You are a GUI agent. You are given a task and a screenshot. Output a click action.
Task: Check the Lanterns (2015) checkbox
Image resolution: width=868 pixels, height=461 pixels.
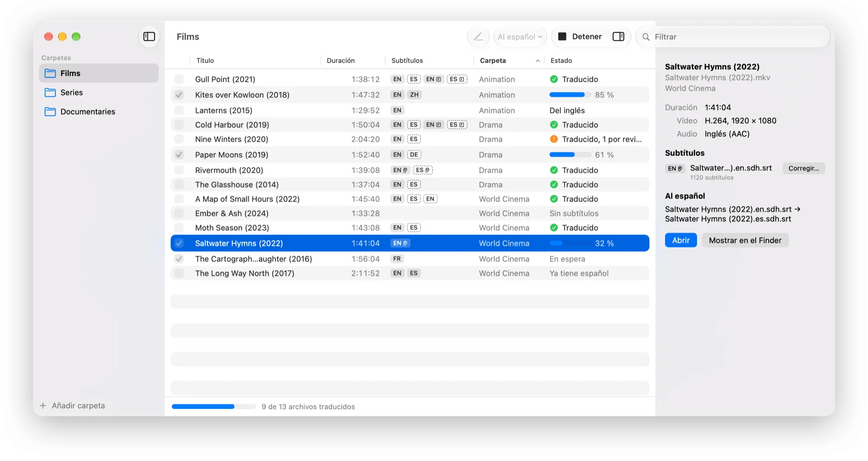(179, 110)
